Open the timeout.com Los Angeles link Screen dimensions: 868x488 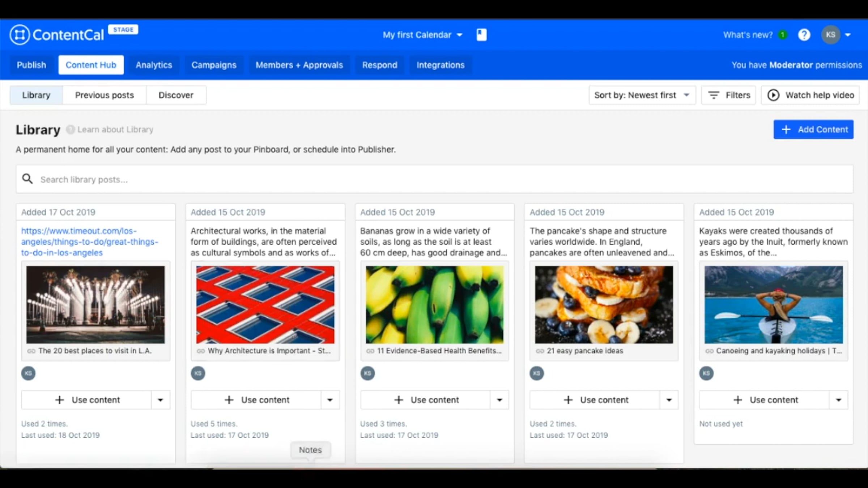(x=89, y=241)
